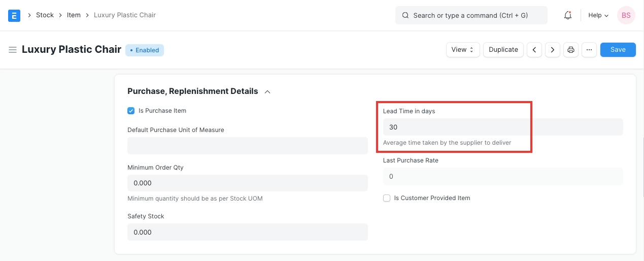
Task: Uncheck the Is Purchase Item checkbox
Action: (131, 111)
